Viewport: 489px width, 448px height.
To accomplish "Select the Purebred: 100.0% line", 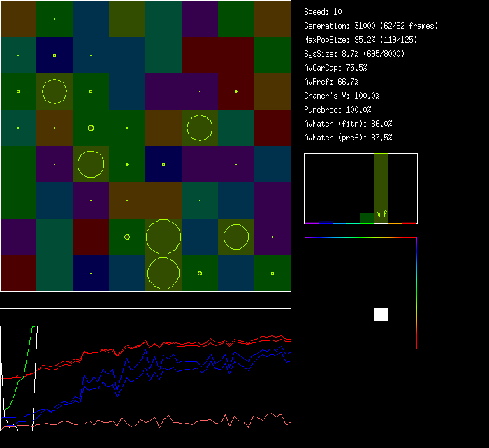I will click(x=337, y=110).
